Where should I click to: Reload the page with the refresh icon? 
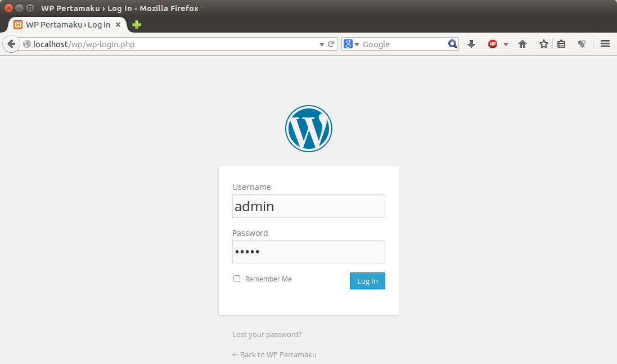pyautogui.click(x=331, y=44)
